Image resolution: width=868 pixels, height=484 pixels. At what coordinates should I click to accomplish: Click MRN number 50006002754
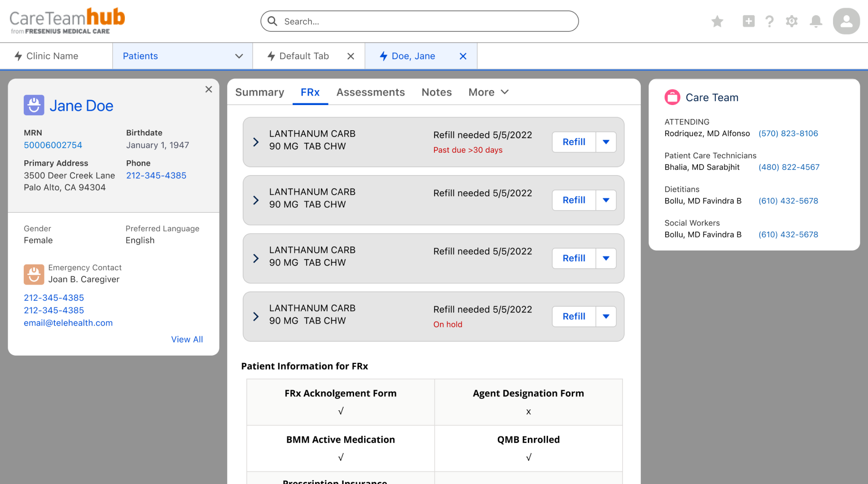coord(53,145)
